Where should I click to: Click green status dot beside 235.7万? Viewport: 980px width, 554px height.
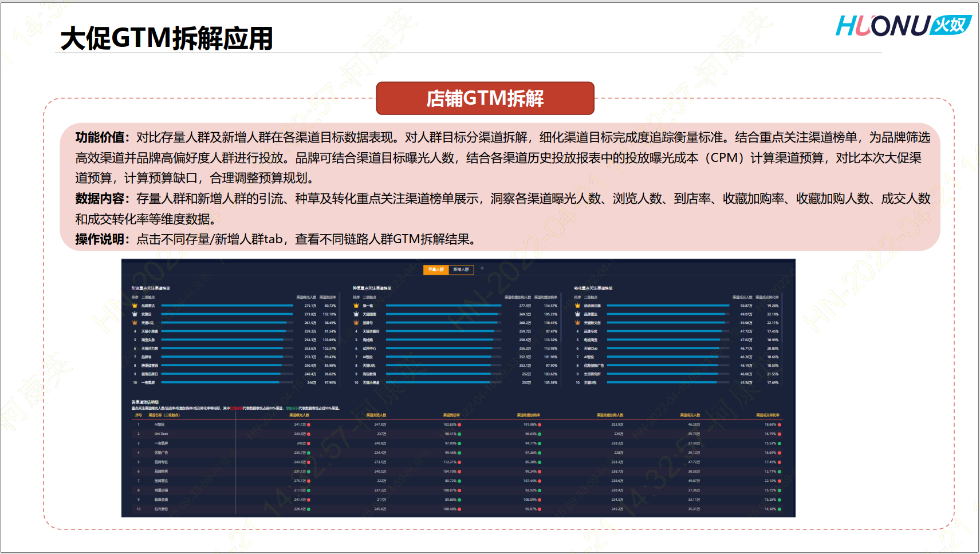309,453
